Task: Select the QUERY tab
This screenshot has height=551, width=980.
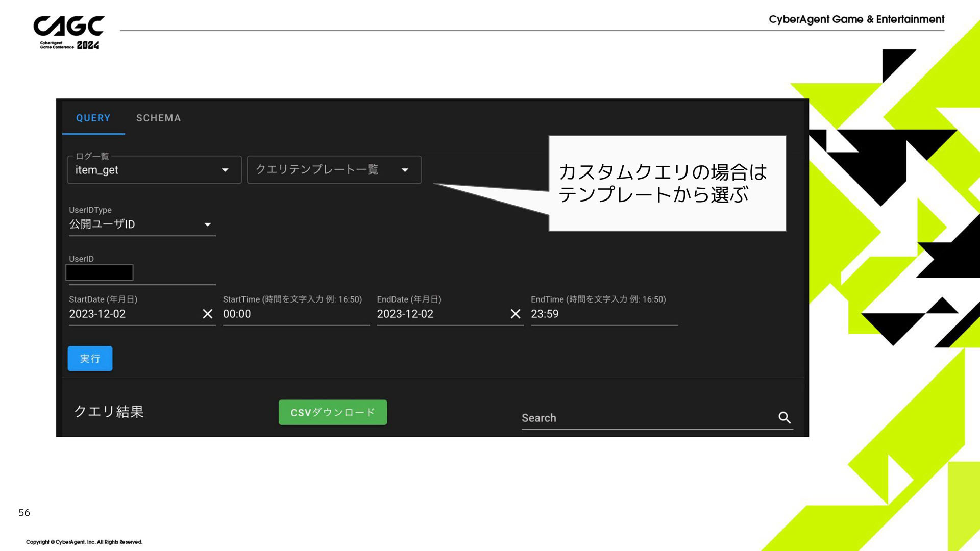Action: 93,118
